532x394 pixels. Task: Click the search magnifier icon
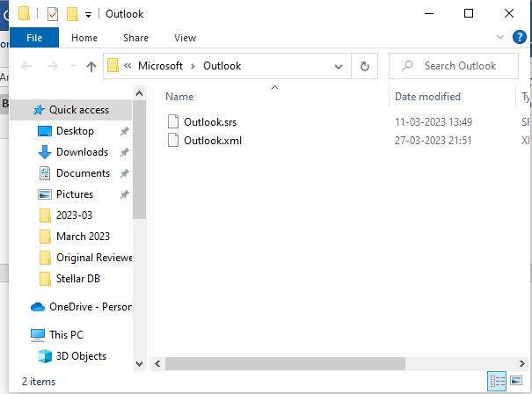tap(407, 65)
